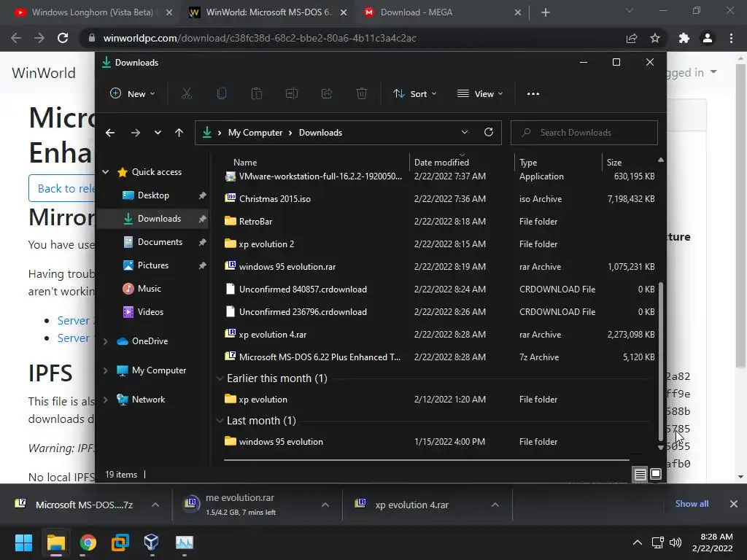
Task: Click the Cut icon in Explorer toolbar
Action: 186,94
